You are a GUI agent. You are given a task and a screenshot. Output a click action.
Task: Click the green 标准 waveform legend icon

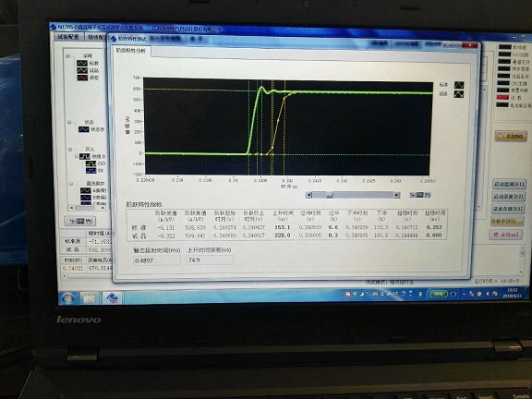pos(459,85)
